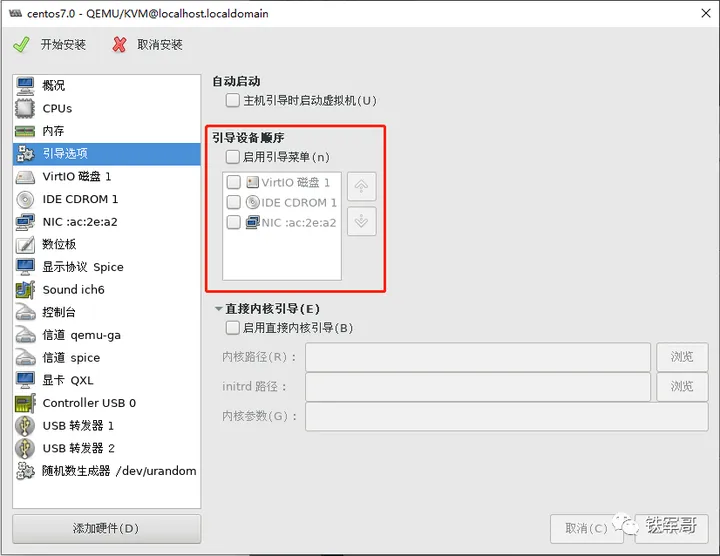The image size is (720, 556).
Task: Check IDE CDROM 1 in boot order list
Action: [x=234, y=202]
